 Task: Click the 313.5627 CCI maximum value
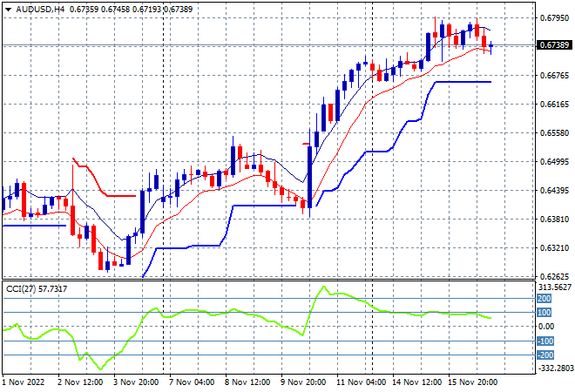click(555, 287)
